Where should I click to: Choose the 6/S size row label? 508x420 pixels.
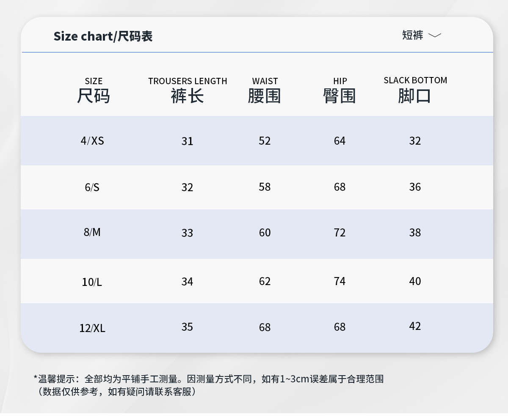[x=92, y=187]
